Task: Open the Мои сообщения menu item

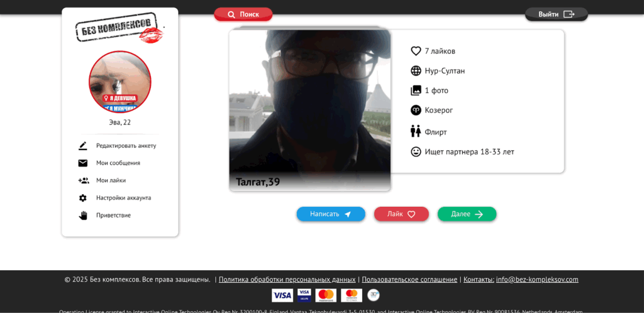Action: tap(118, 163)
